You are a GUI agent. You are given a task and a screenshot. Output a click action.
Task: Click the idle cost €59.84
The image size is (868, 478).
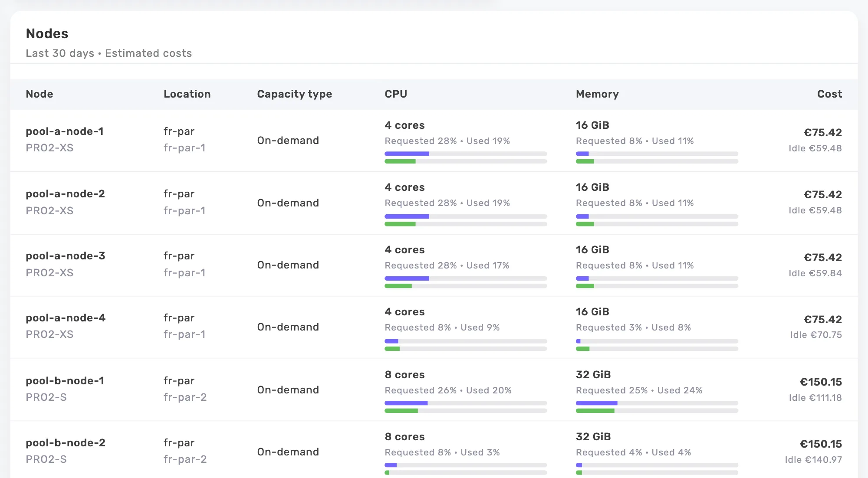point(815,273)
